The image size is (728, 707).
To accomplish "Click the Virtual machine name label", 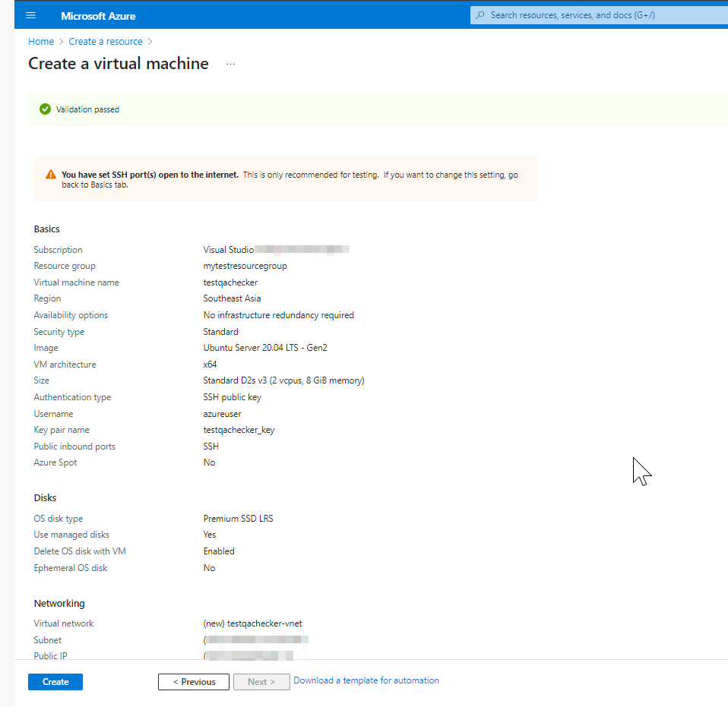I will [x=76, y=282].
